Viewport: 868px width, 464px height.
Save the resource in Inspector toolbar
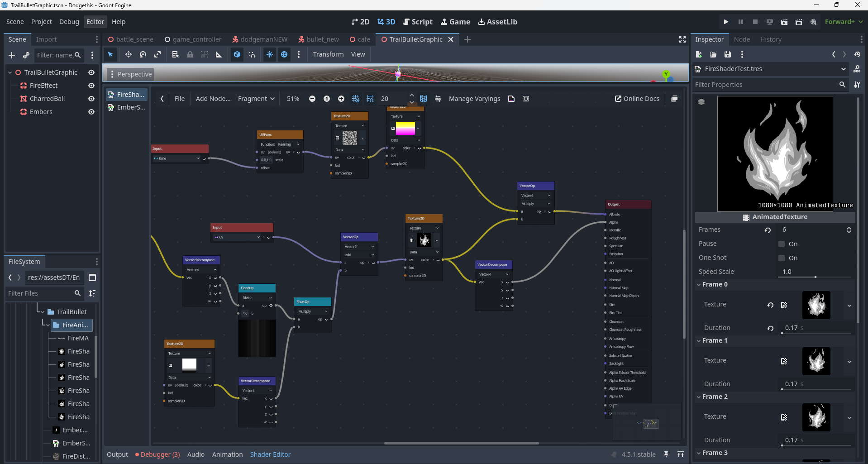click(x=728, y=54)
